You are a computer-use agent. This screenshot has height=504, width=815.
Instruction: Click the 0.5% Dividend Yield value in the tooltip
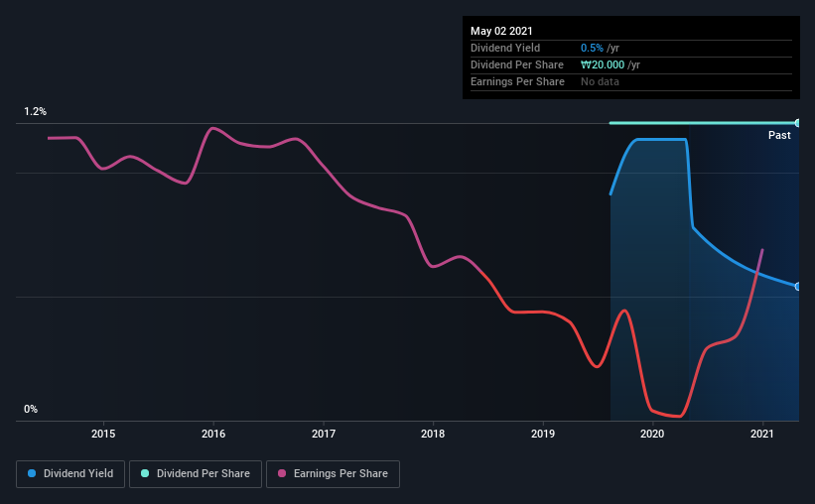tap(592, 48)
